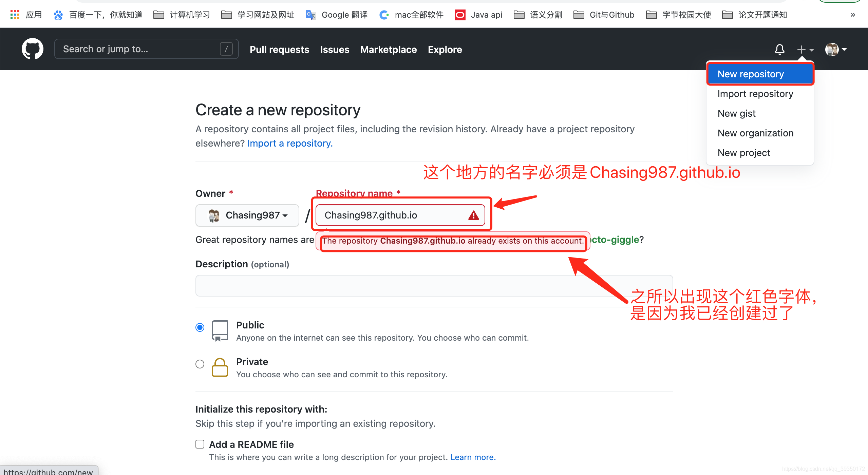Open Issues navigation menu
The height and width of the screenshot is (475, 868).
334,49
